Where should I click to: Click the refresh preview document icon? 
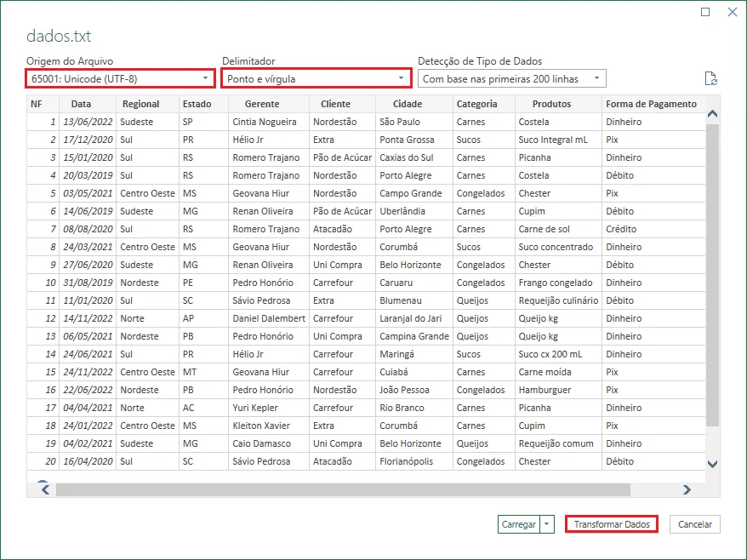(710, 78)
